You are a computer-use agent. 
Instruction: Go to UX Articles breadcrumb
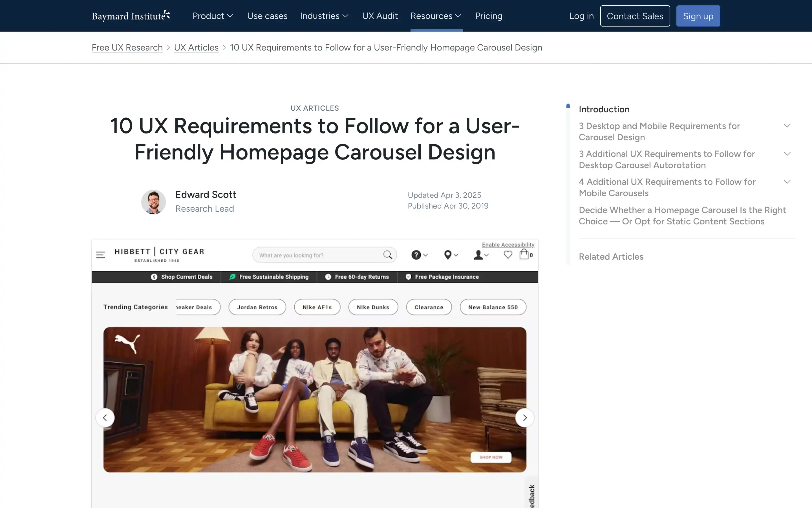(x=196, y=47)
